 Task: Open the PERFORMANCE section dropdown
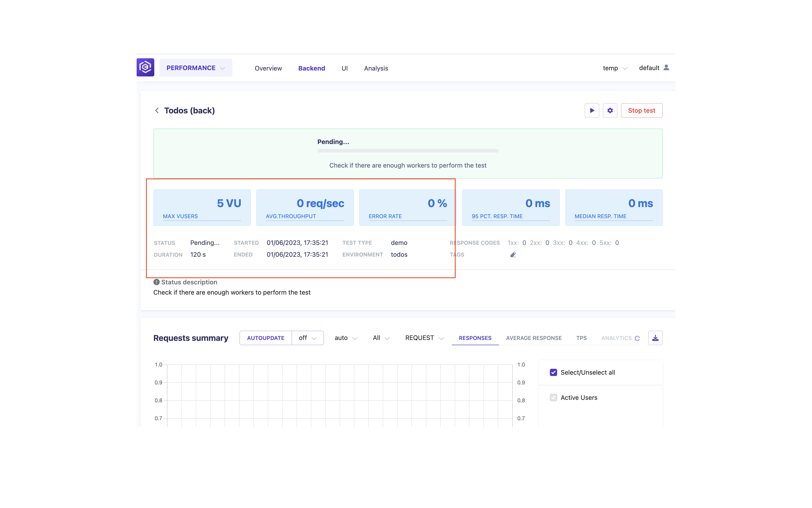point(196,68)
